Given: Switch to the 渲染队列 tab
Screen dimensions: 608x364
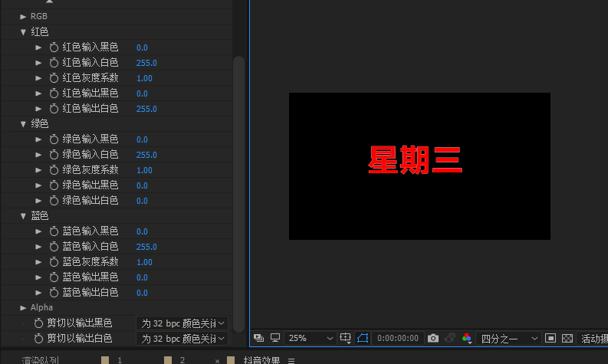Looking at the screenshot, I should (41, 359).
